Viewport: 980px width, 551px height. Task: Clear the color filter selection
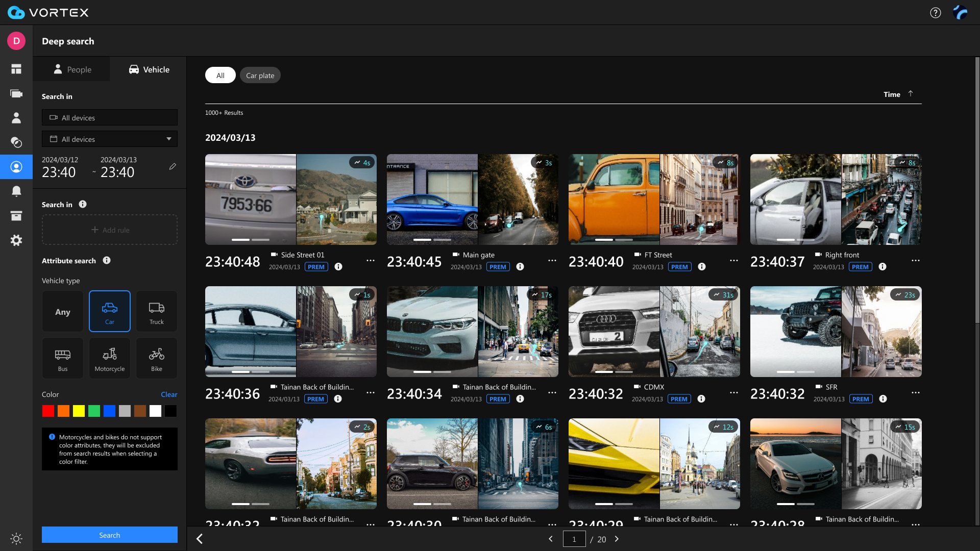(169, 394)
